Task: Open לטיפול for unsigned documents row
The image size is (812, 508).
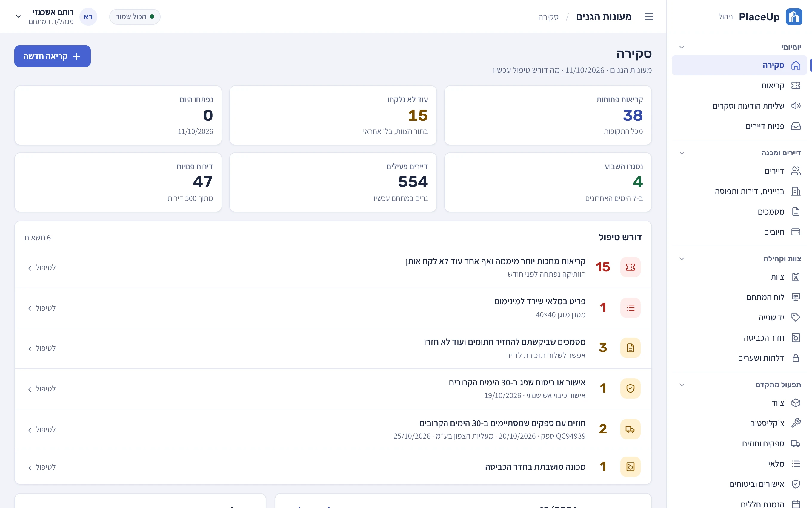Action: click(41, 348)
